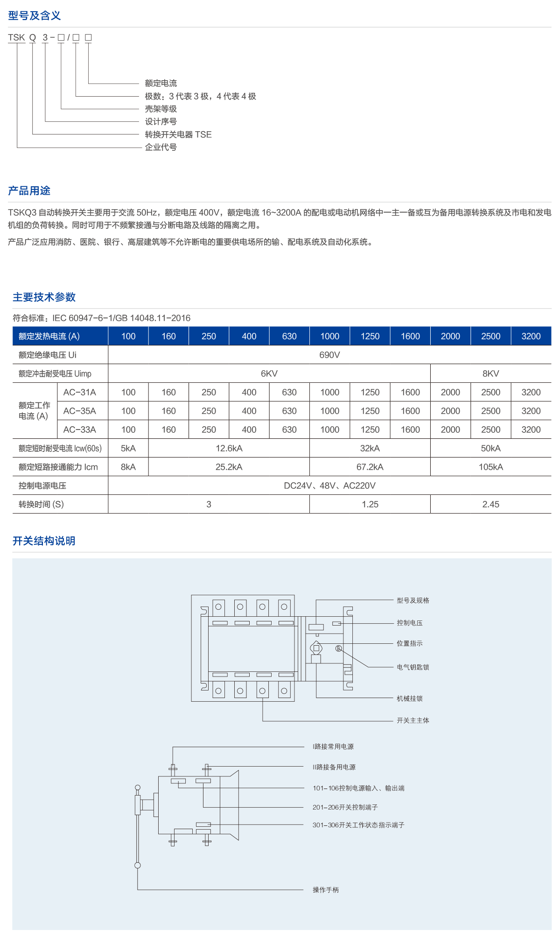Click the AC-31A row label
560x937 pixels.
(x=80, y=392)
